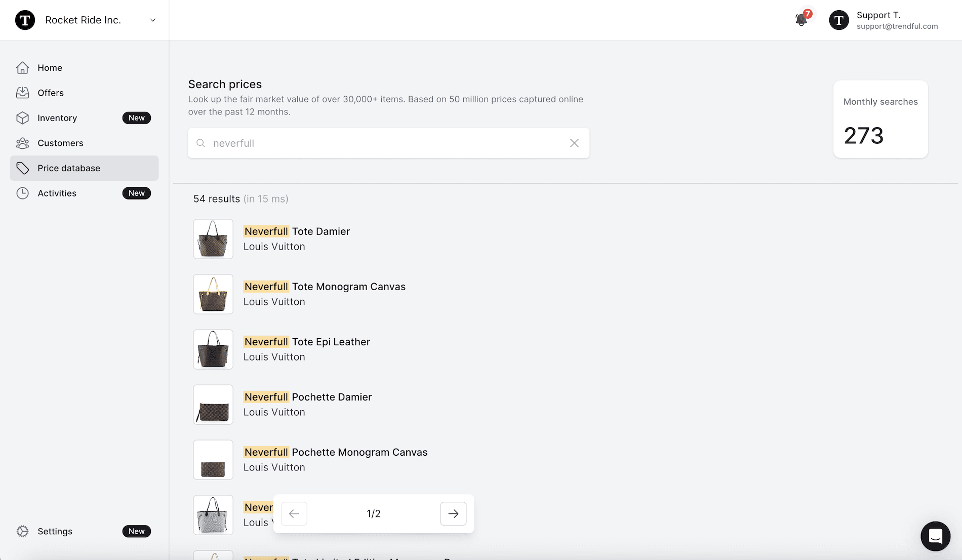Viewport: 962px width, 560px height.
Task: Click the Rocket Ride Inc. logo
Action: tap(25, 20)
